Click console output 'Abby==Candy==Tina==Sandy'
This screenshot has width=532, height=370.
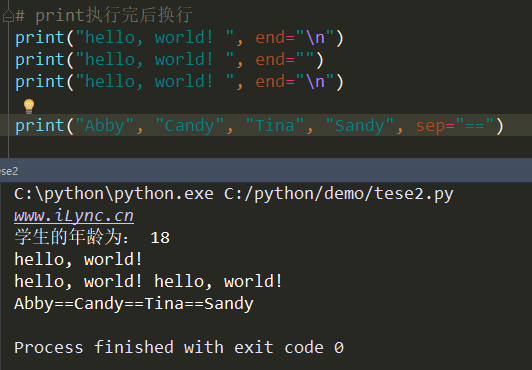pos(134,304)
